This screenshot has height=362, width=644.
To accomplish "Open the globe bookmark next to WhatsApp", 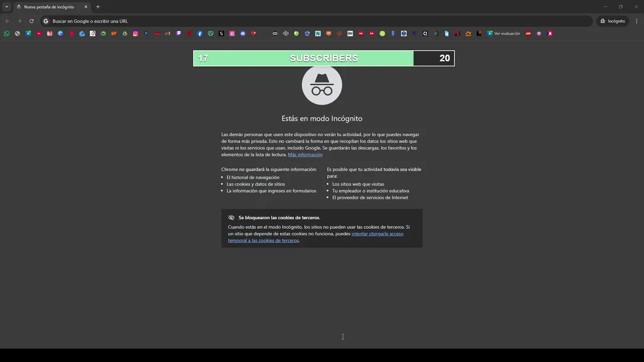I will [x=17, y=34].
